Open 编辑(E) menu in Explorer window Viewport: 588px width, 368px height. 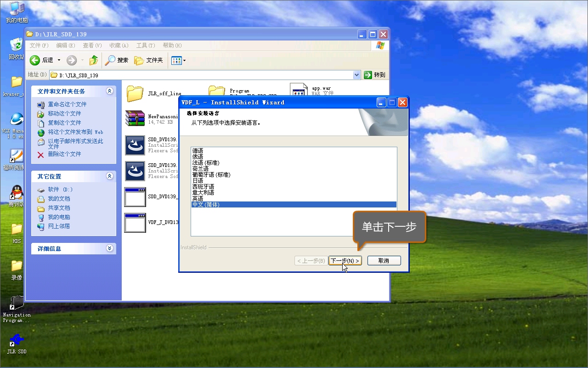click(66, 46)
